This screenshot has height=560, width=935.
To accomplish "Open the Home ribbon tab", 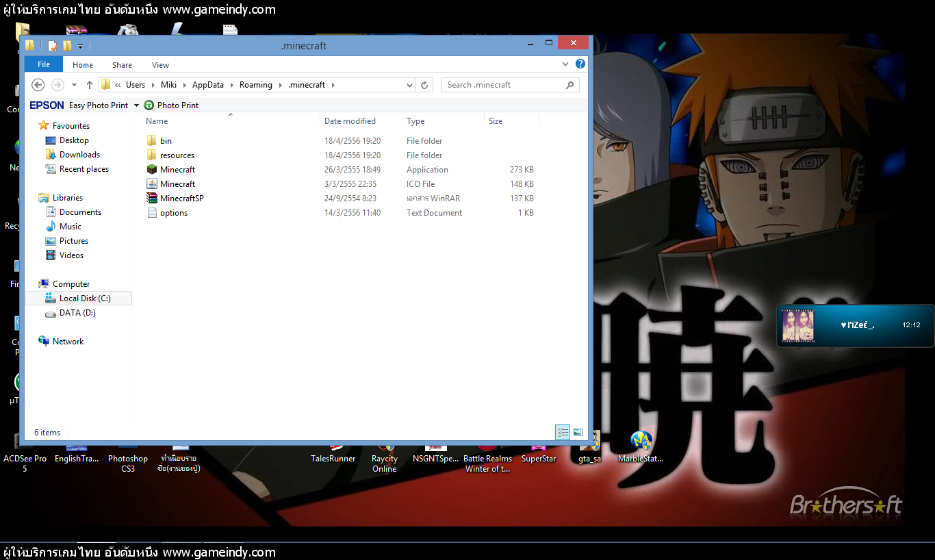I will coord(83,65).
